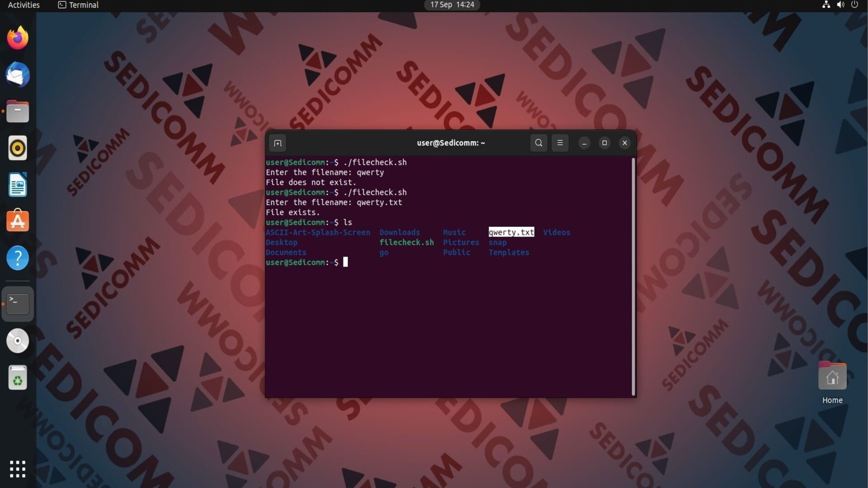868x488 pixels.
Task: Open Firefox from the dock
Action: (x=18, y=38)
